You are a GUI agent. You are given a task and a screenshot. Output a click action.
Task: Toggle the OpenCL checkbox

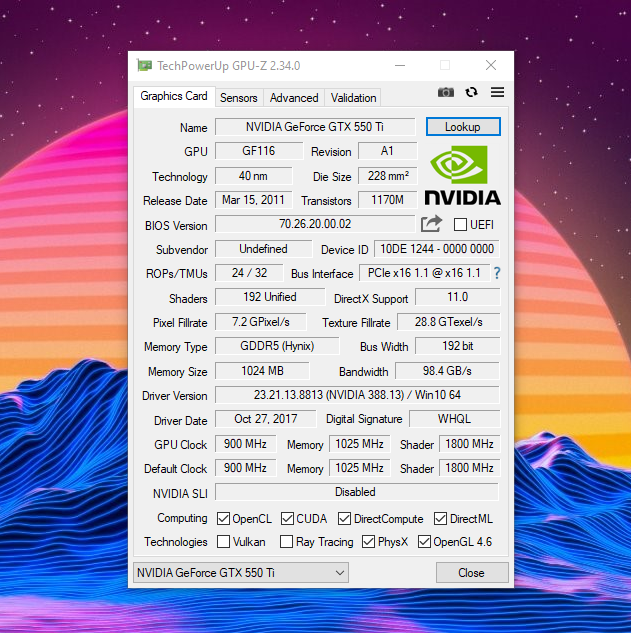click(x=223, y=518)
